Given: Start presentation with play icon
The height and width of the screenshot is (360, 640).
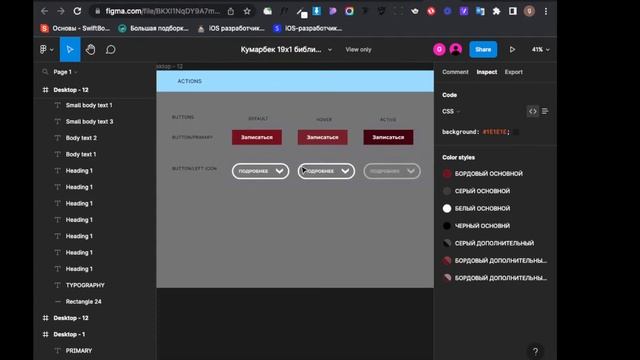Looking at the screenshot, I should [x=512, y=49].
